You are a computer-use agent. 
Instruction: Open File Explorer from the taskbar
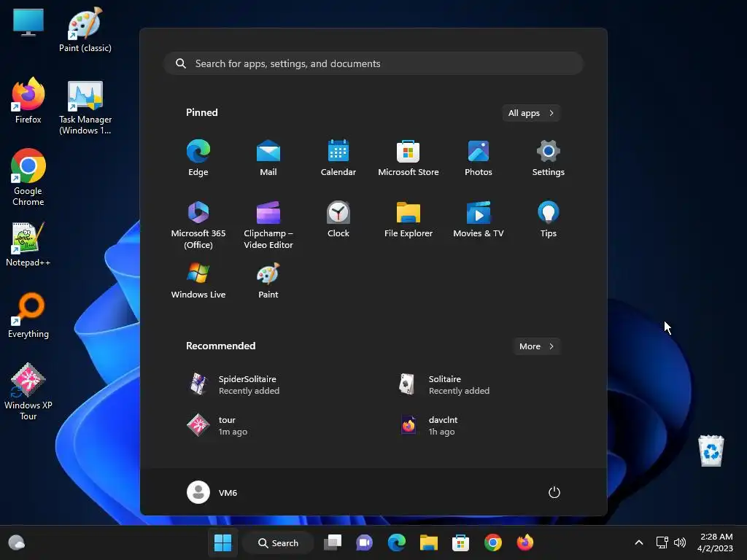(428, 542)
